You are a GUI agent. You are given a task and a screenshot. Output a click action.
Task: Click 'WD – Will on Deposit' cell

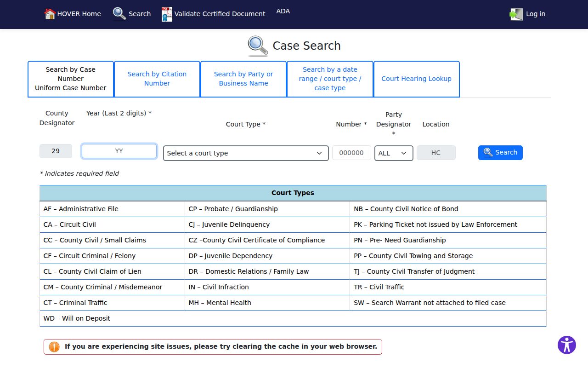pos(293,318)
